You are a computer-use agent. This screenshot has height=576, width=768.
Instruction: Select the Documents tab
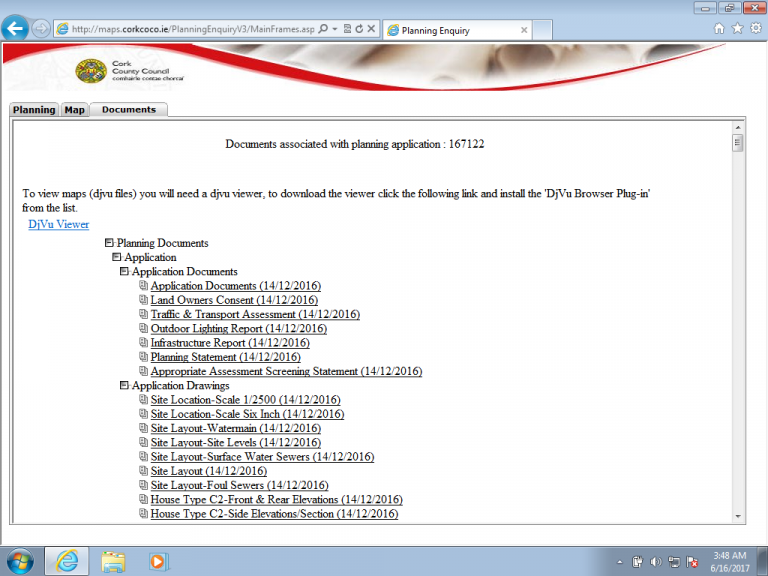pyautogui.click(x=129, y=110)
